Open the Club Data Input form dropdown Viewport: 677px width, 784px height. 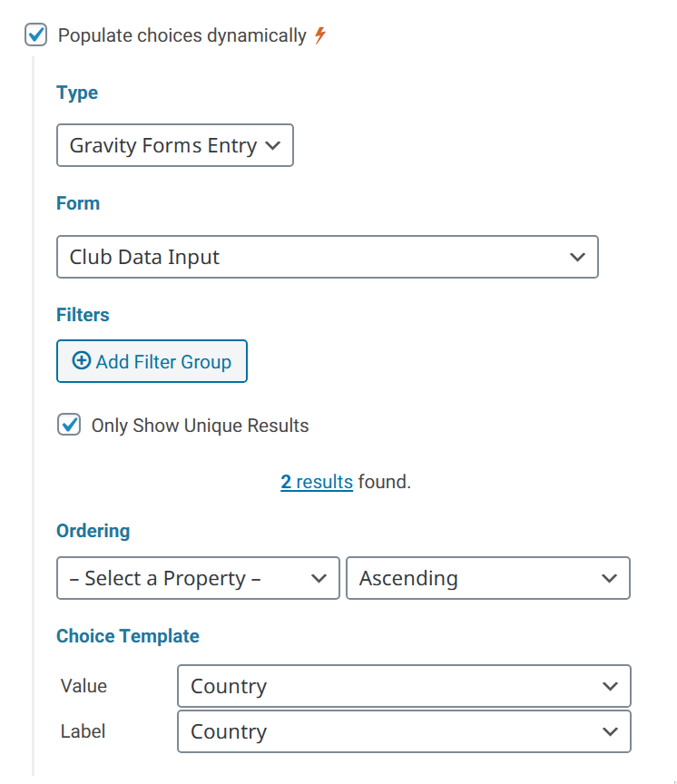click(x=328, y=257)
